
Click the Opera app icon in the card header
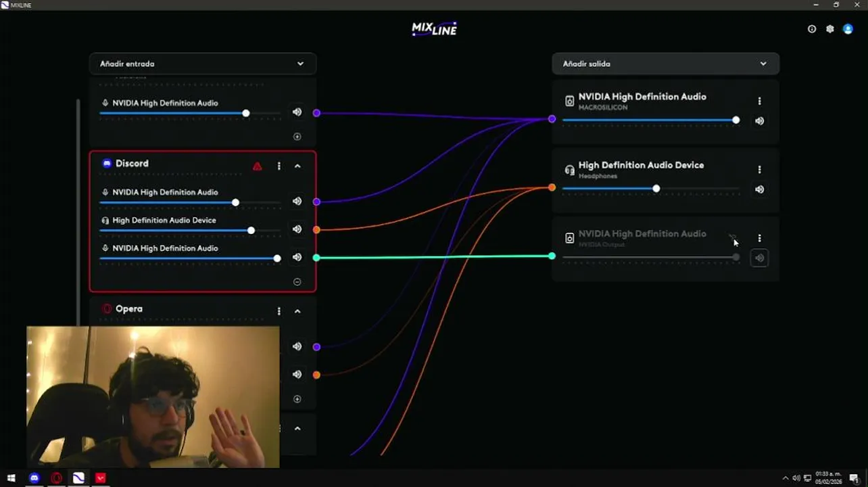pyautogui.click(x=106, y=308)
